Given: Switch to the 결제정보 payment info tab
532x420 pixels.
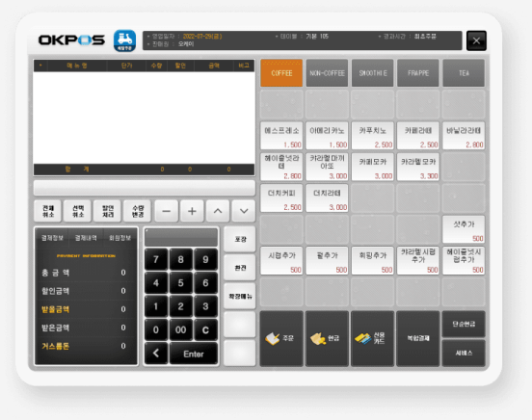Looking at the screenshot, I should point(52,238).
